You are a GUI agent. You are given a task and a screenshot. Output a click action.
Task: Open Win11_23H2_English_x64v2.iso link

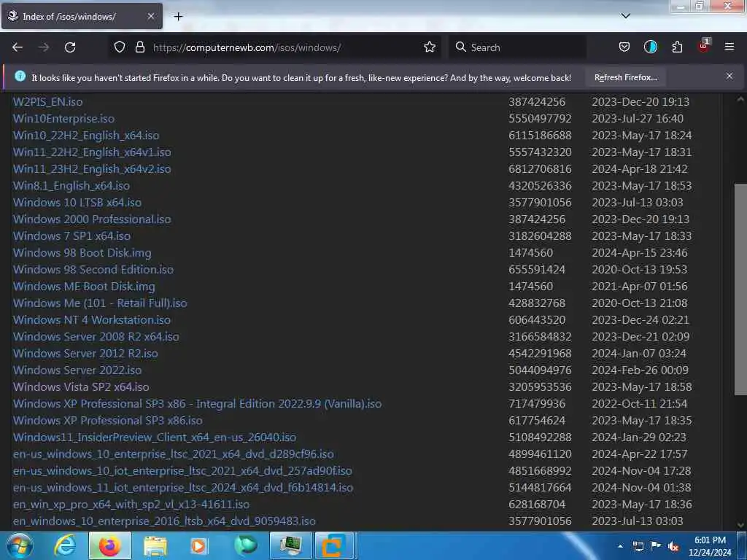tap(92, 169)
